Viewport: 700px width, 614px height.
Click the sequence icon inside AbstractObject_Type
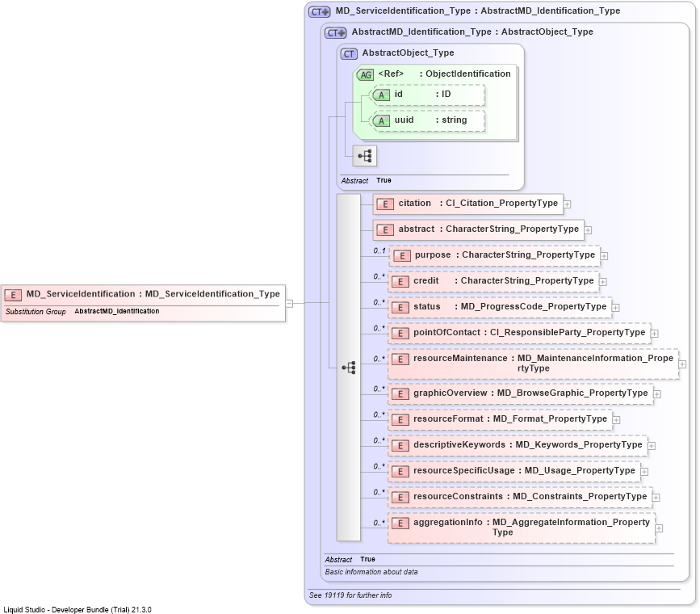pos(364,156)
